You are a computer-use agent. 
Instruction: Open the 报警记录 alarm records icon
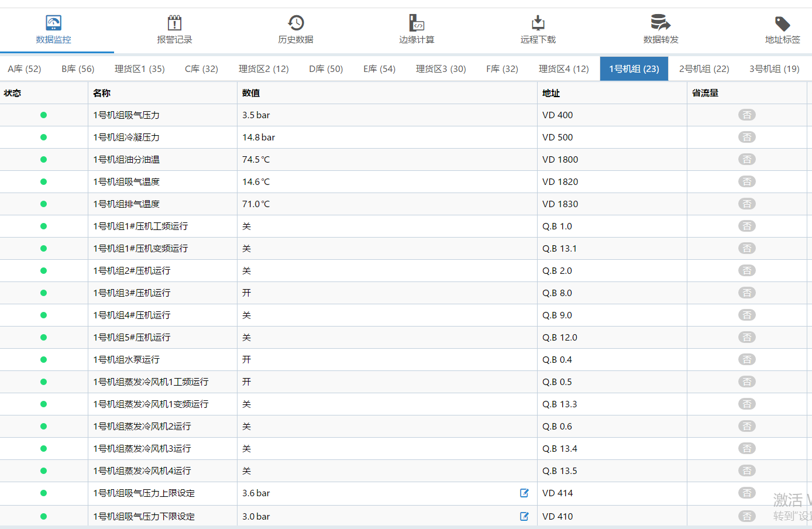[174, 23]
